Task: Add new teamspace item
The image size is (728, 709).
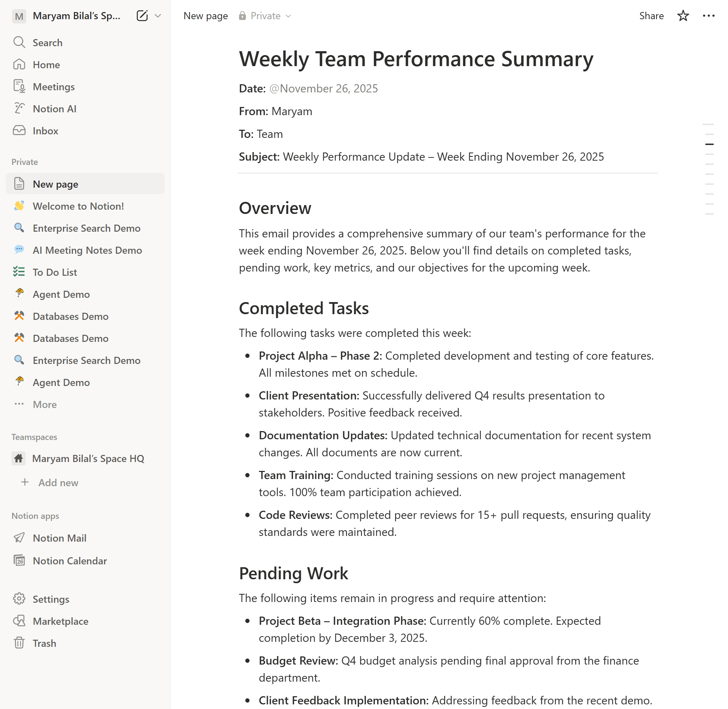Action: point(58,483)
